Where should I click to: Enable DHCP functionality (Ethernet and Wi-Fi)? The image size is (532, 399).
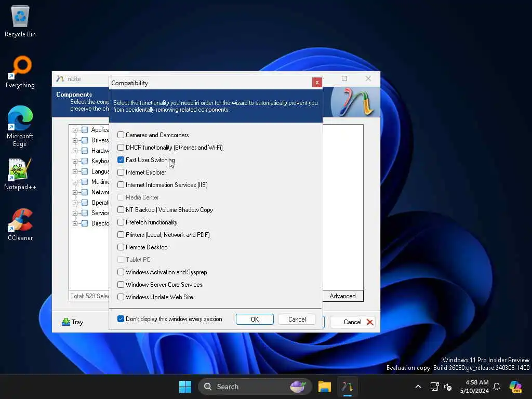pos(121,148)
